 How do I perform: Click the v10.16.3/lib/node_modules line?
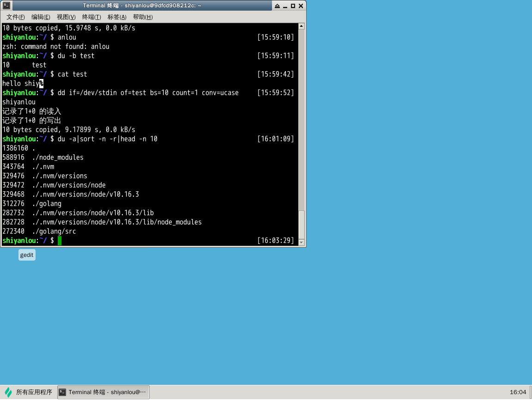pyautogui.click(x=102, y=222)
